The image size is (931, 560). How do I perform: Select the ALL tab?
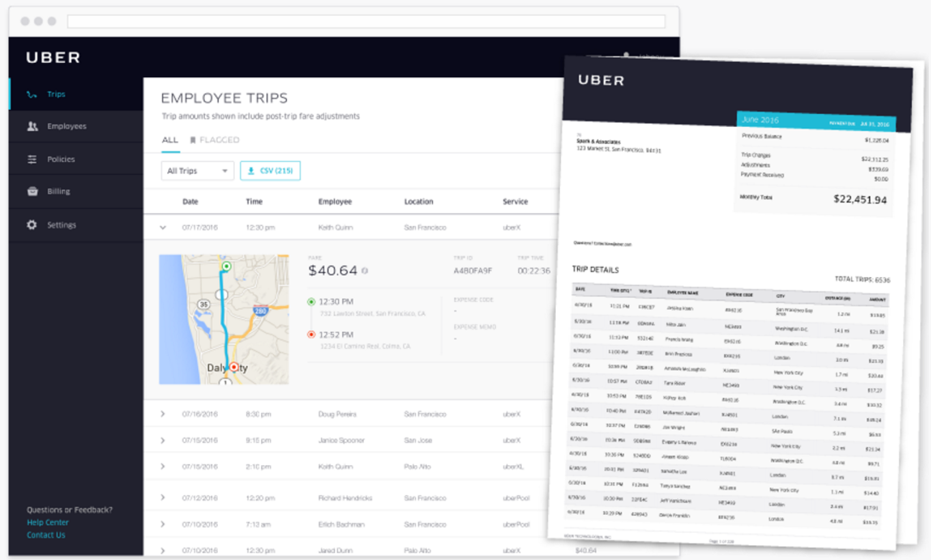coord(170,140)
